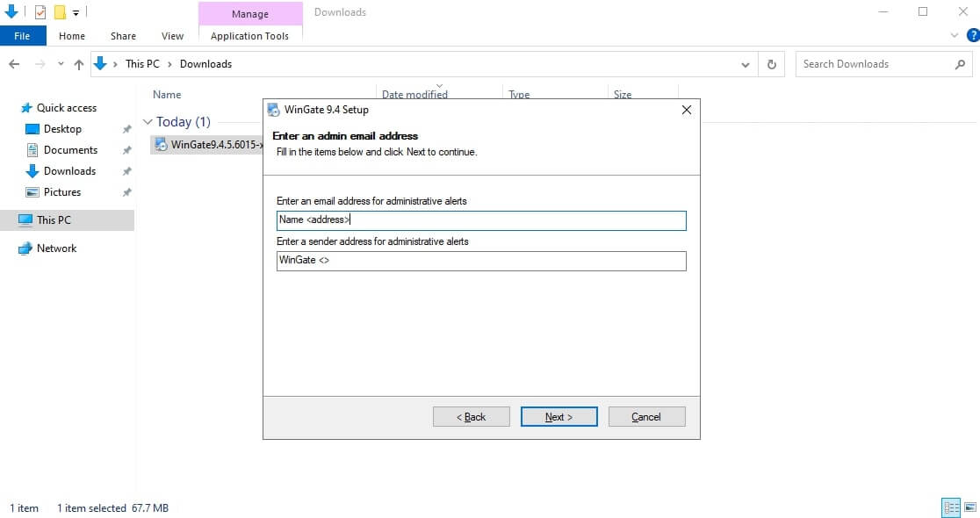Switch to the Share ribbon tab

(x=123, y=36)
